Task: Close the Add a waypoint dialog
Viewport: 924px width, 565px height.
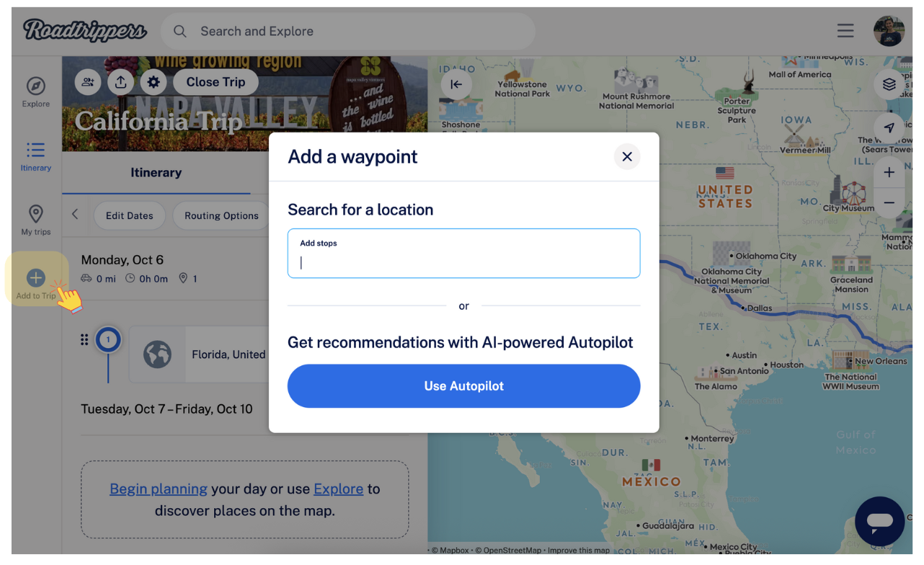Action: click(x=627, y=156)
